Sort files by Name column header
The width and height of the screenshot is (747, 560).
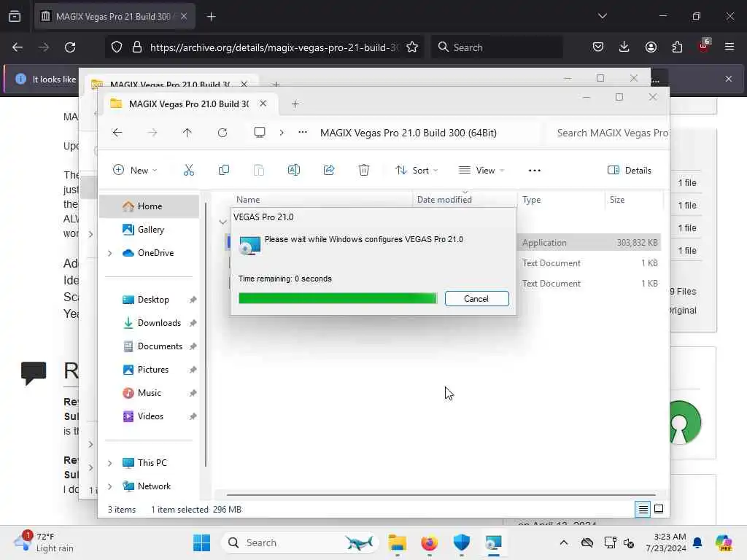pos(248,200)
